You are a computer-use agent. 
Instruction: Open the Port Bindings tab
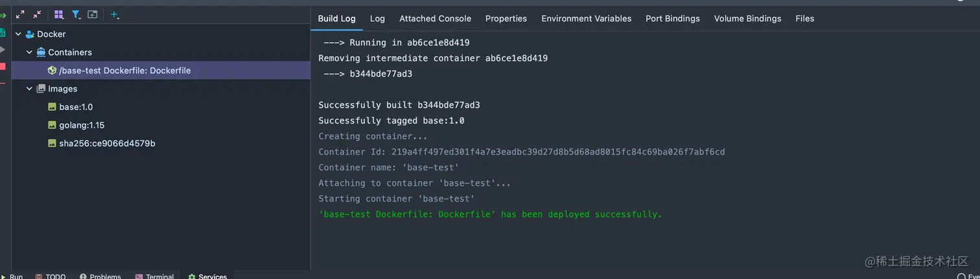673,19
